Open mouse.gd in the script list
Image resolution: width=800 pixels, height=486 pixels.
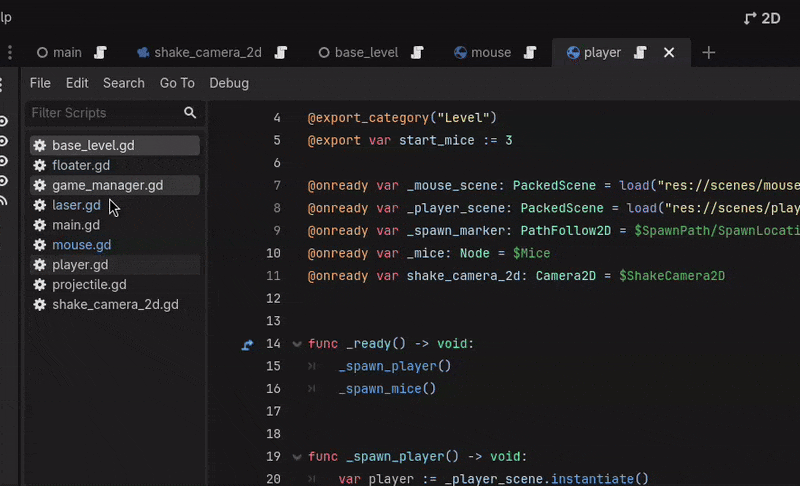click(x=115, y=245)
